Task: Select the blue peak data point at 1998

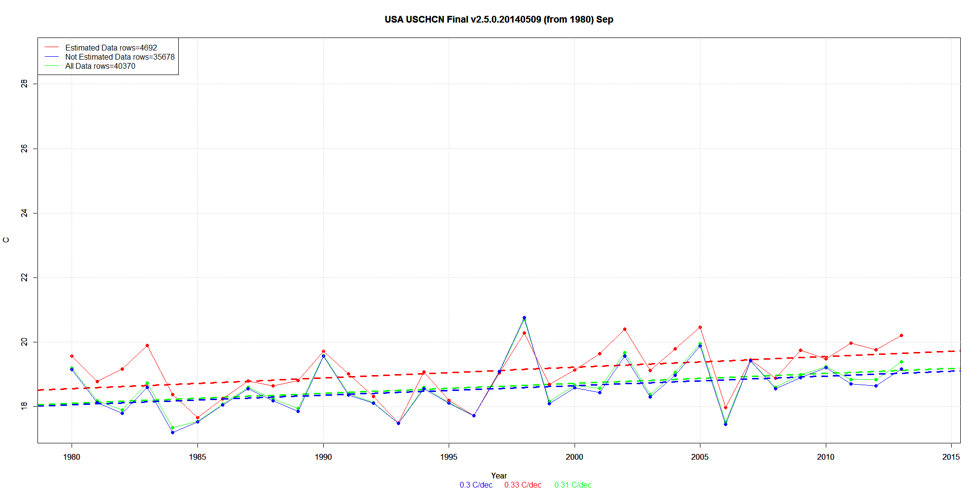Action: pyautogui.click(x=524, y=317)
